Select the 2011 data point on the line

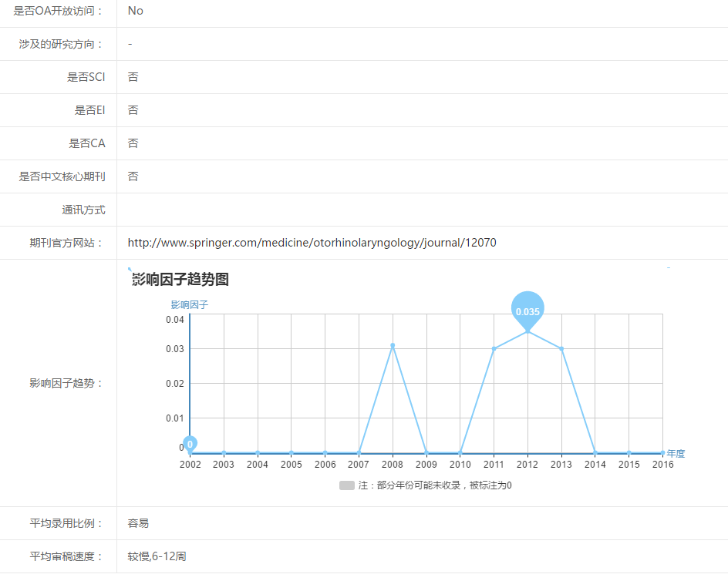point(494,349)
